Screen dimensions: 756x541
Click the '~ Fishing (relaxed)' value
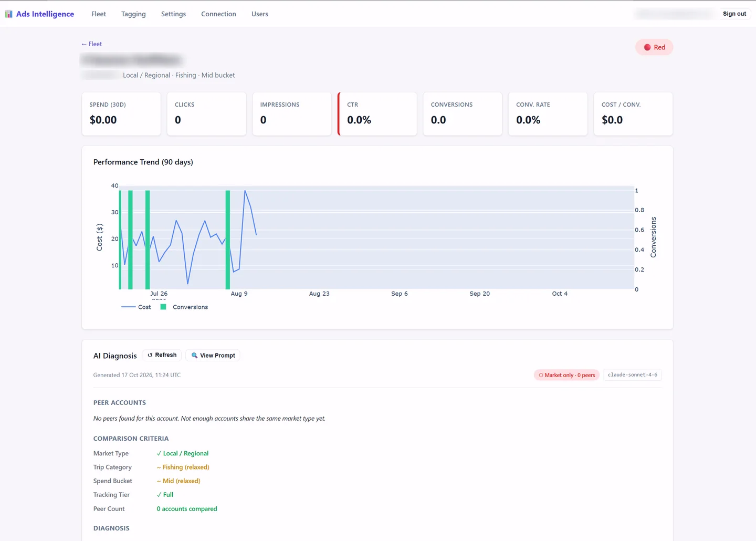[x=183, y=467]
